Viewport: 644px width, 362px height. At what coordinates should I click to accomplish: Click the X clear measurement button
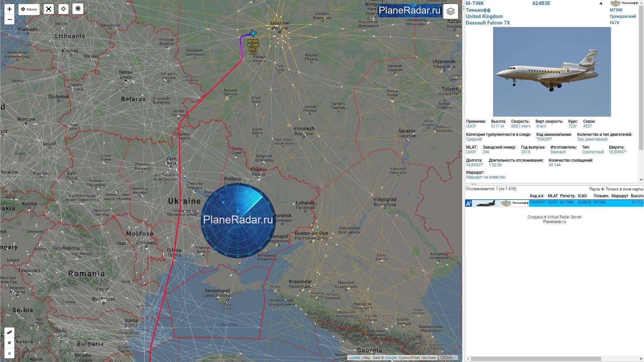9,343
